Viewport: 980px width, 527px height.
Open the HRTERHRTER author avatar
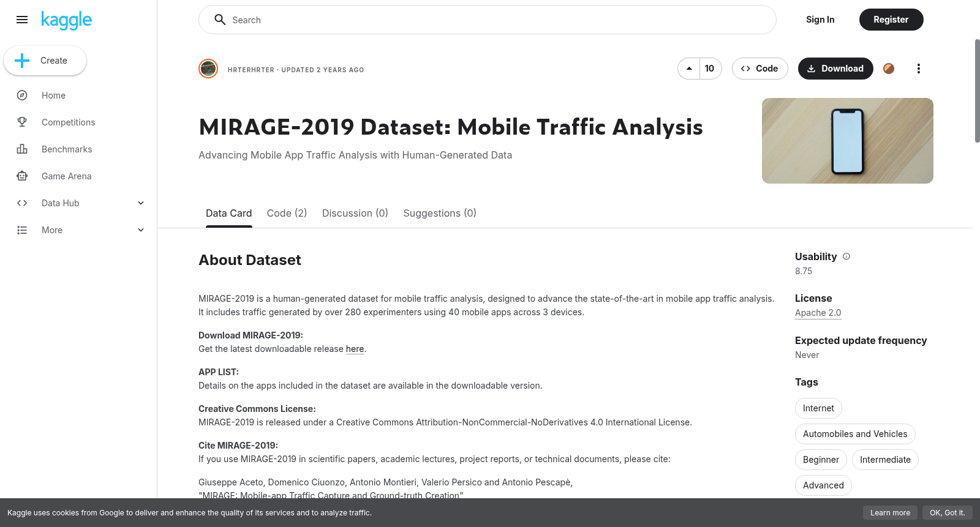[x=208, y=69]
